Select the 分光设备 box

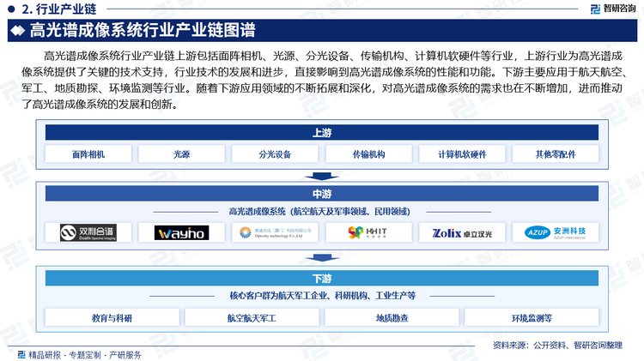pos(275,154)
